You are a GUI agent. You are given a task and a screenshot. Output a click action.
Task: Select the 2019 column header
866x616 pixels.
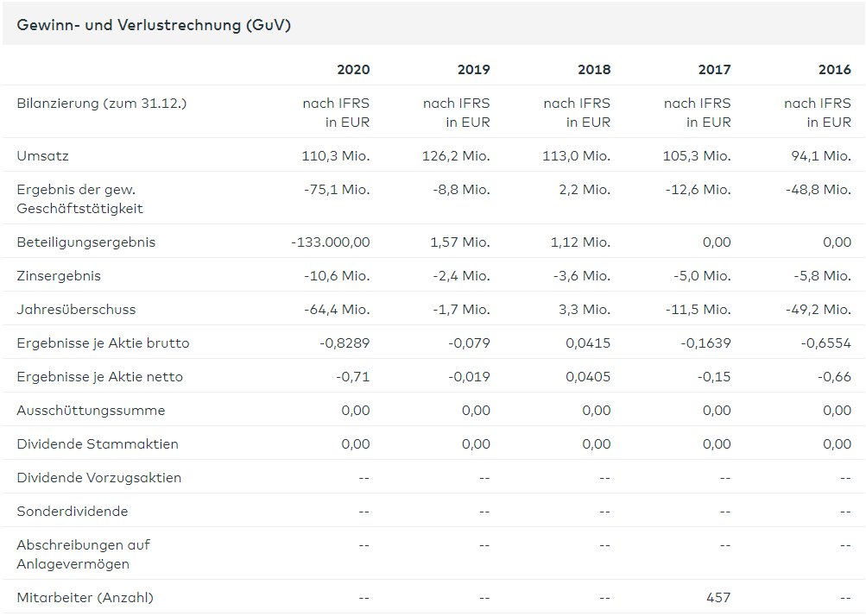point(473,69)
